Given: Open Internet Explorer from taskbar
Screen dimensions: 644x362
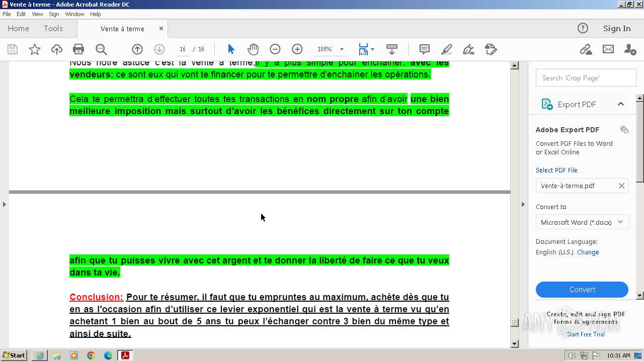Looking at the screenshot, I should 40,355.
